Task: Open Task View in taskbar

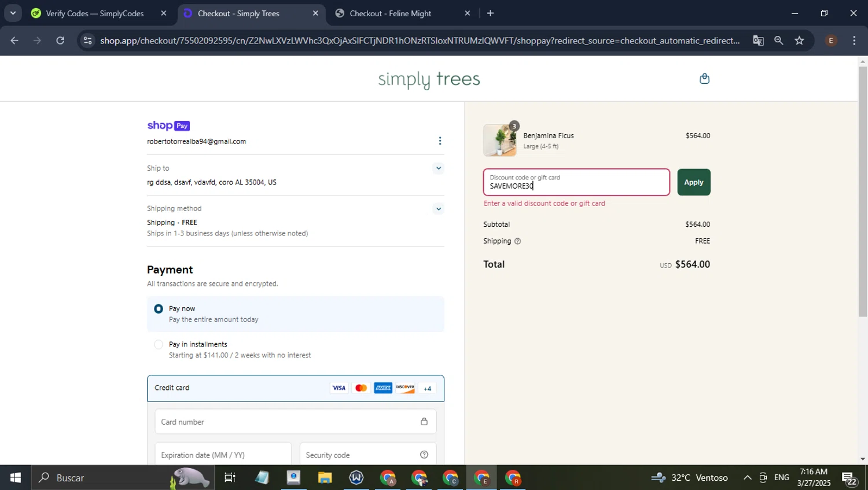Action: click(230, 478)
